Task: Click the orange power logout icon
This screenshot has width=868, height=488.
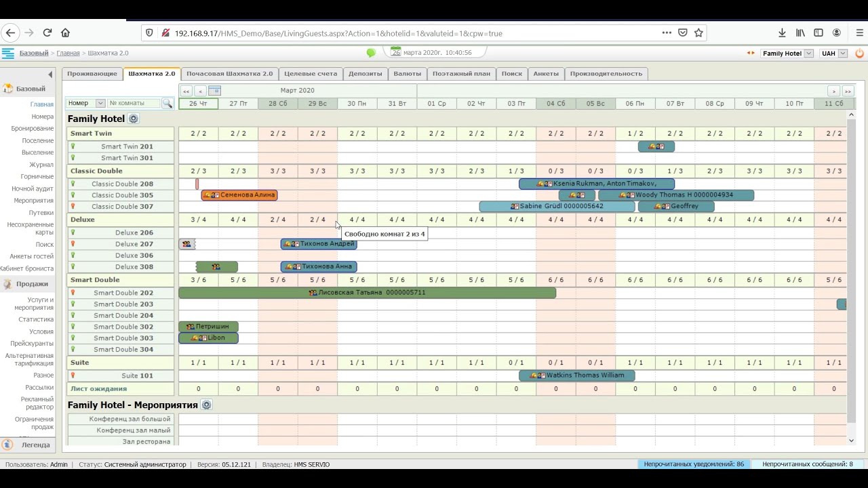Action: pos(859,53)
